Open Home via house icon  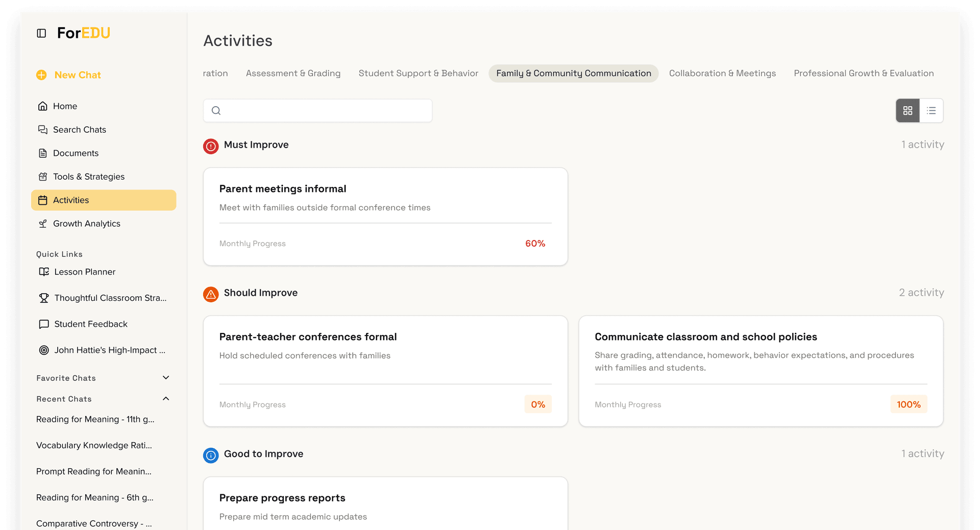[x=43, y=106]
